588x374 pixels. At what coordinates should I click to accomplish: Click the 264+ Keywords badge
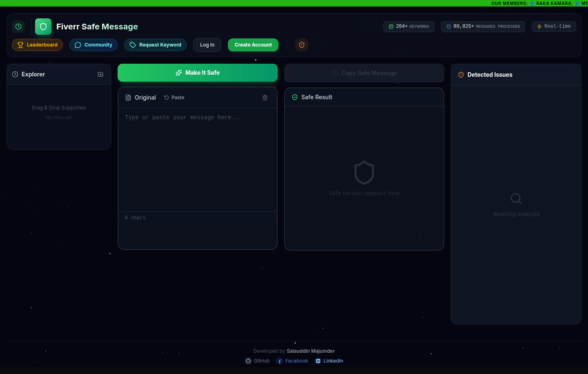click(409, 27)
